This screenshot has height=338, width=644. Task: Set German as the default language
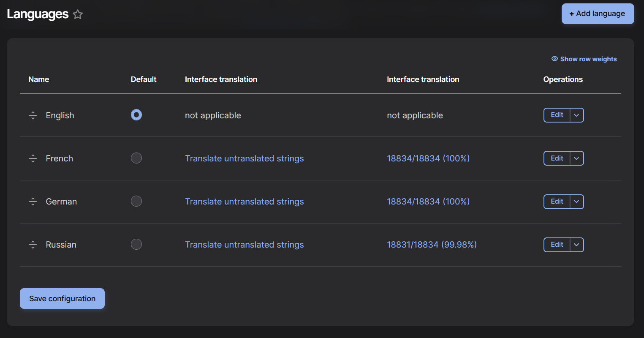[136, 201]
